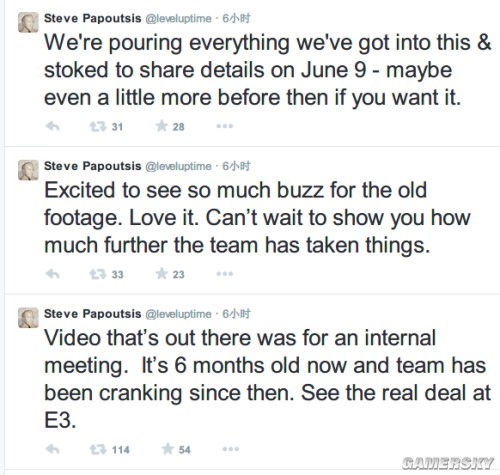Open Steve Papoutsis avatar on first tweet
The height and width of the screenshot is (475, 500).
click(28, 22)
